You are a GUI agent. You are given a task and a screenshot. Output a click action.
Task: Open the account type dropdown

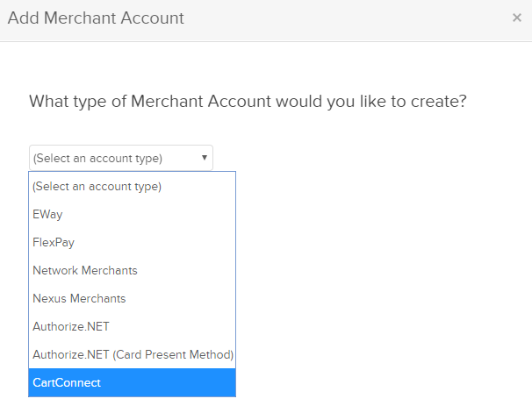coord(121,158)
